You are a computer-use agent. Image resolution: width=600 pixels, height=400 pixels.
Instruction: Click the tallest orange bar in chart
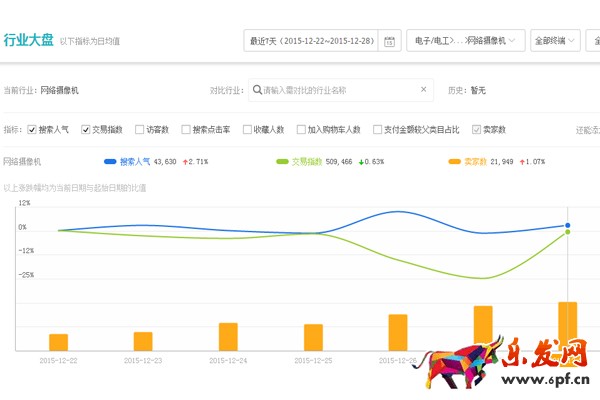point(567,325)
